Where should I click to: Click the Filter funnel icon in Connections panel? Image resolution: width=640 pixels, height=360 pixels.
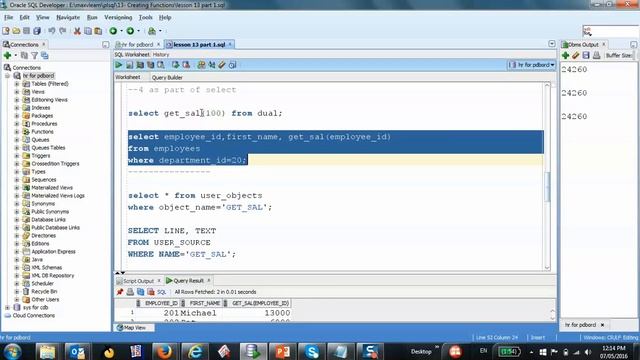[x=35, y=56]
